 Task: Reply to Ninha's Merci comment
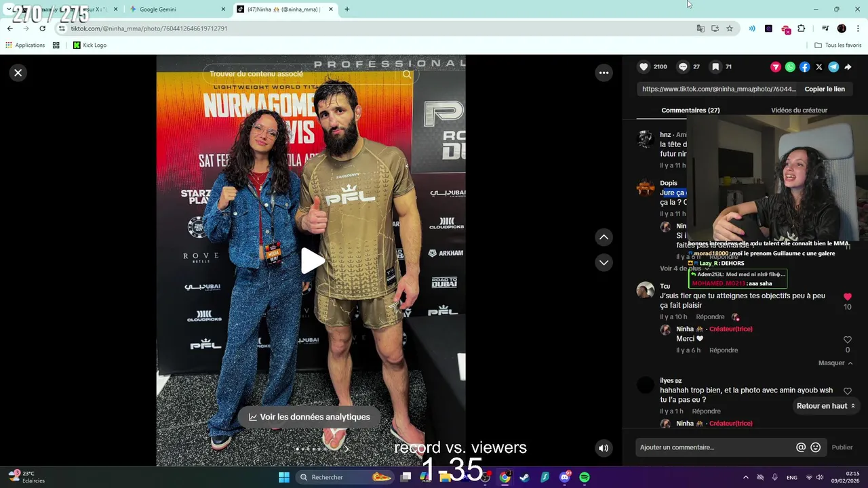(x=724, y=350)
